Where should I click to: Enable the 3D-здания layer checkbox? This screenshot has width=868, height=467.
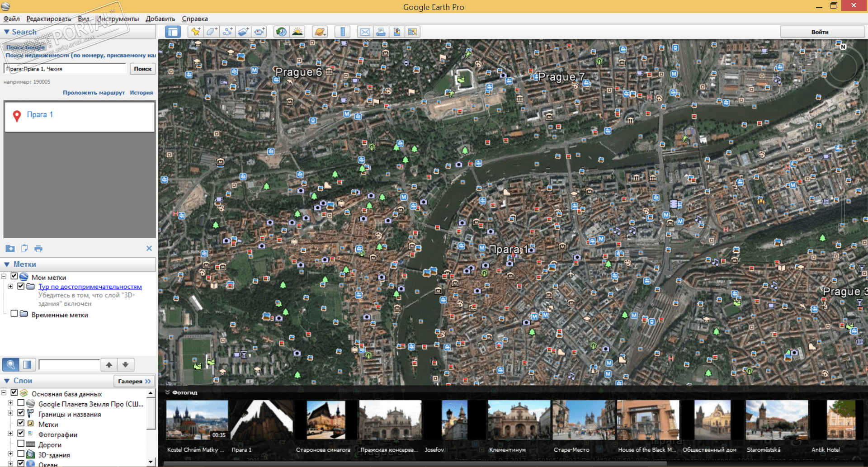pyautogui.click(x=21, y=453)
